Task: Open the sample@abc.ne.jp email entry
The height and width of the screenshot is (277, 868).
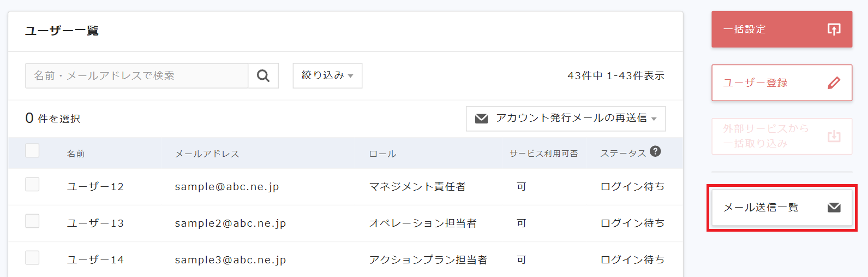Action: click(x=227, y=187)
